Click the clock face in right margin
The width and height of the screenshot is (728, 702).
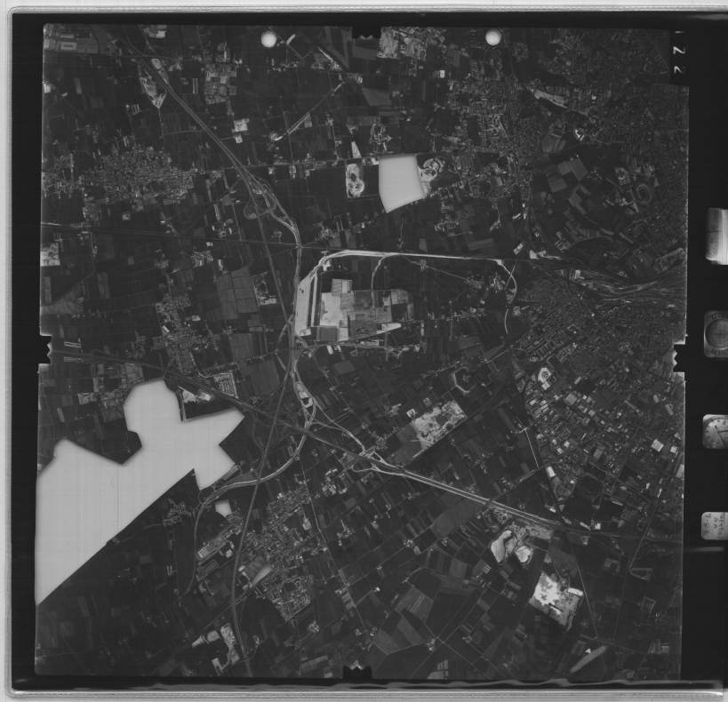[715, 432]
